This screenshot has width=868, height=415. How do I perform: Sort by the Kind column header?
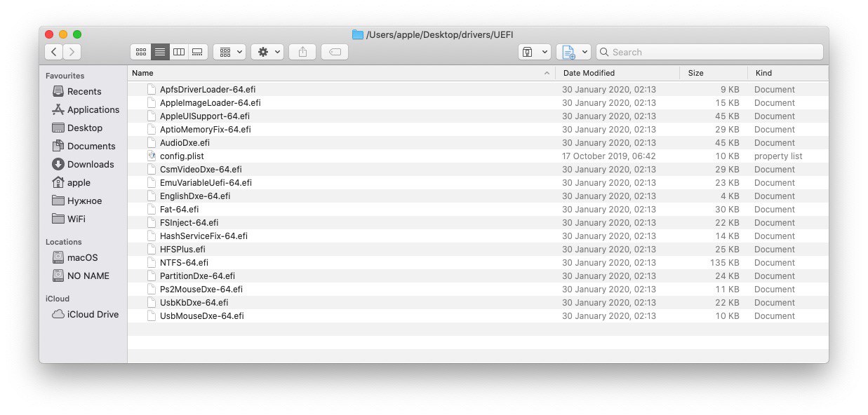coord(787,73)
